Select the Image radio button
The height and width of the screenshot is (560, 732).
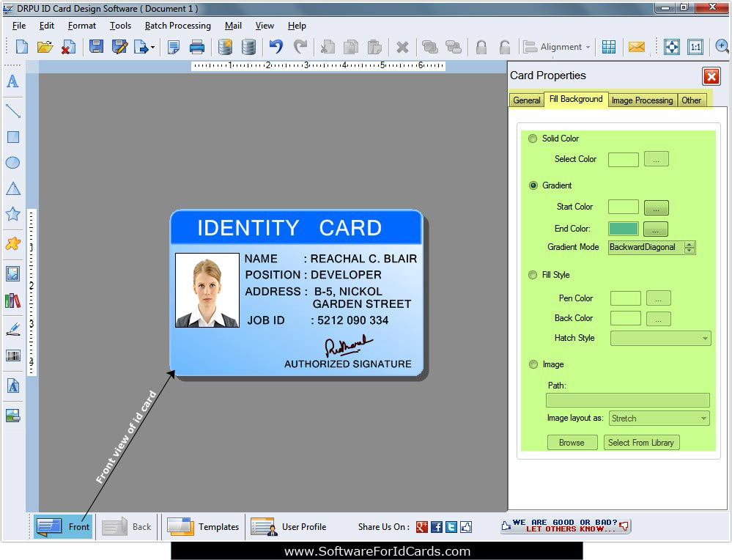533,364
